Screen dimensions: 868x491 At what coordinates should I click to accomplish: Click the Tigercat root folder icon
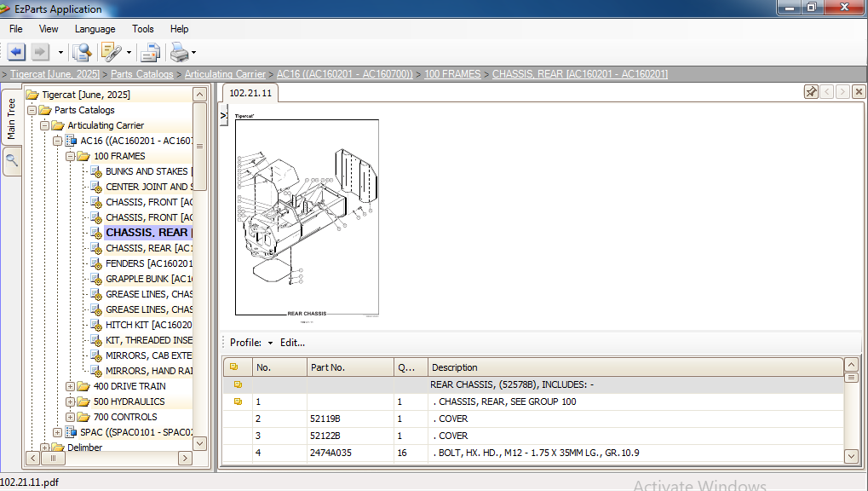[32, 95]
